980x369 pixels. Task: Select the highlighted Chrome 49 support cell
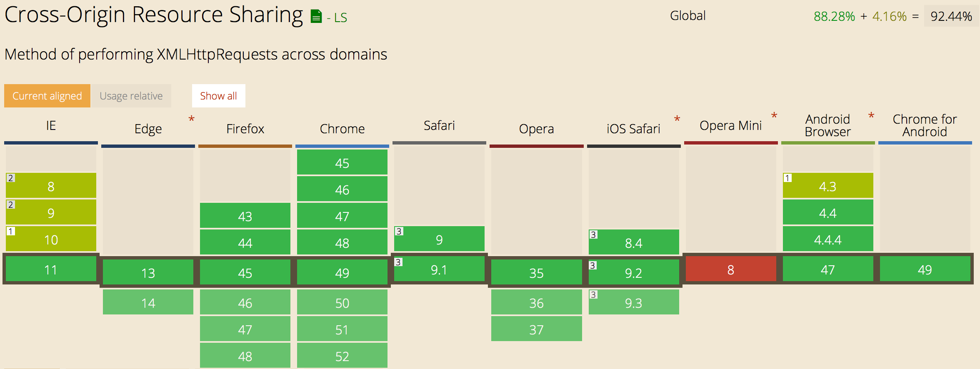[342, 273]
